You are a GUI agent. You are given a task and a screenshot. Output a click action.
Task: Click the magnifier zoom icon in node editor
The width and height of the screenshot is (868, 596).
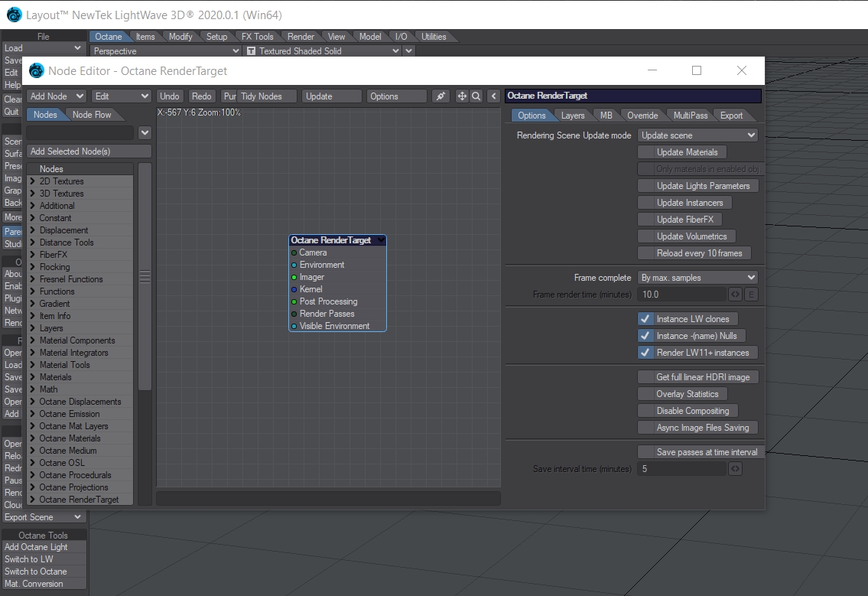coord(476,96)
